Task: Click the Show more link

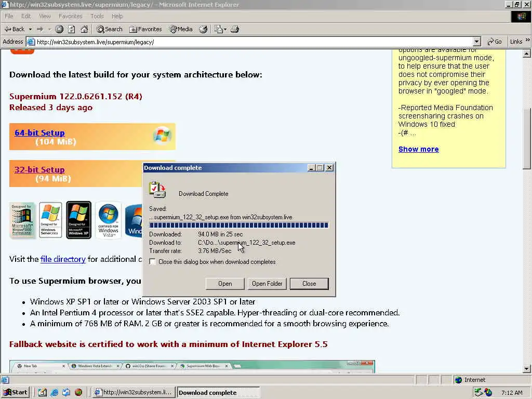Action: 418,149
